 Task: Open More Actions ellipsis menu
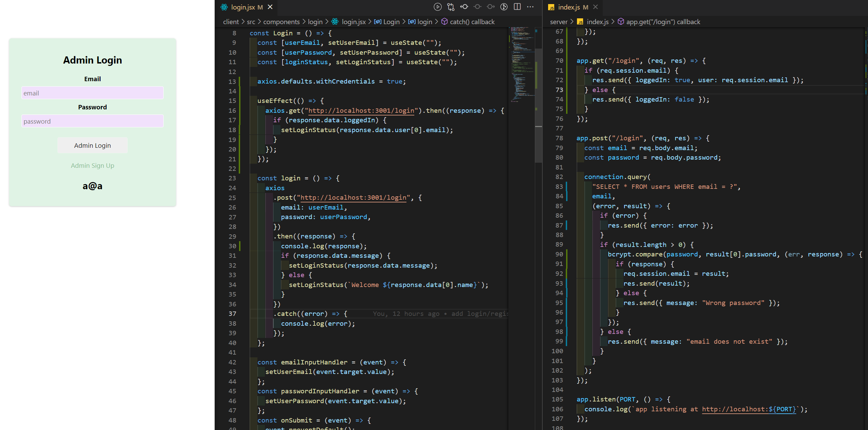tap(530, 7)
